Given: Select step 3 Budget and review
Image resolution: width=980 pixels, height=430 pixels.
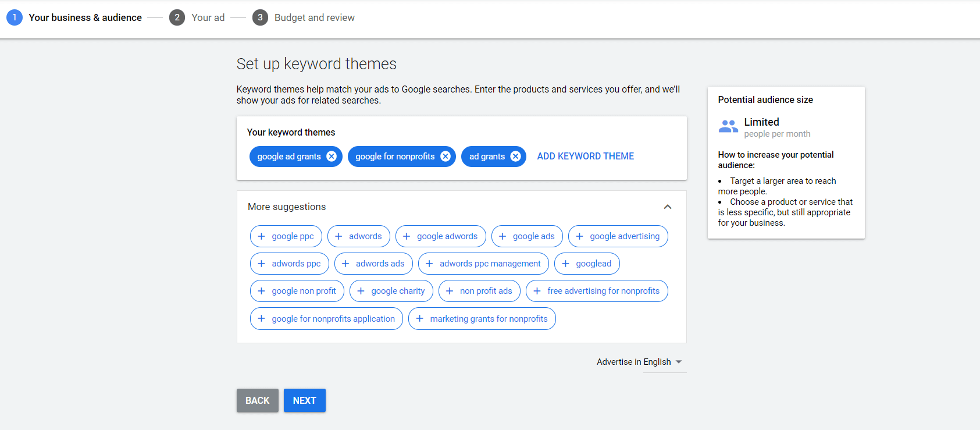Looking at the screenshot, I should 303,17.
